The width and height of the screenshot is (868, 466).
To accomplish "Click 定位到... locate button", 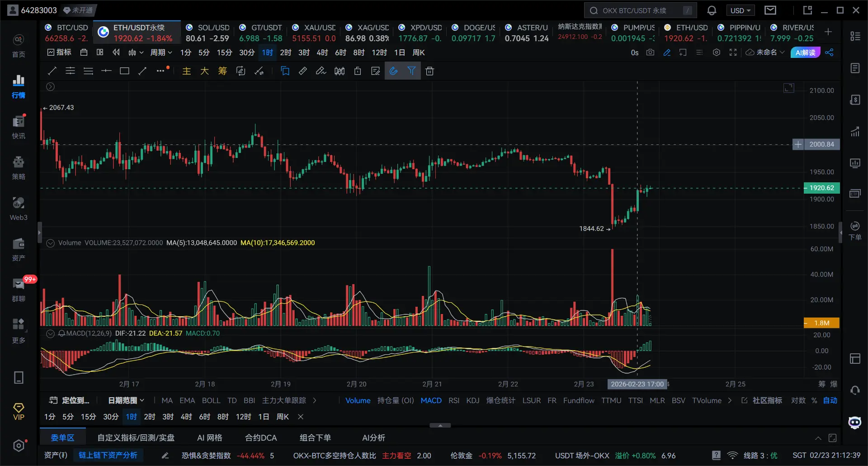I will 69,400.
